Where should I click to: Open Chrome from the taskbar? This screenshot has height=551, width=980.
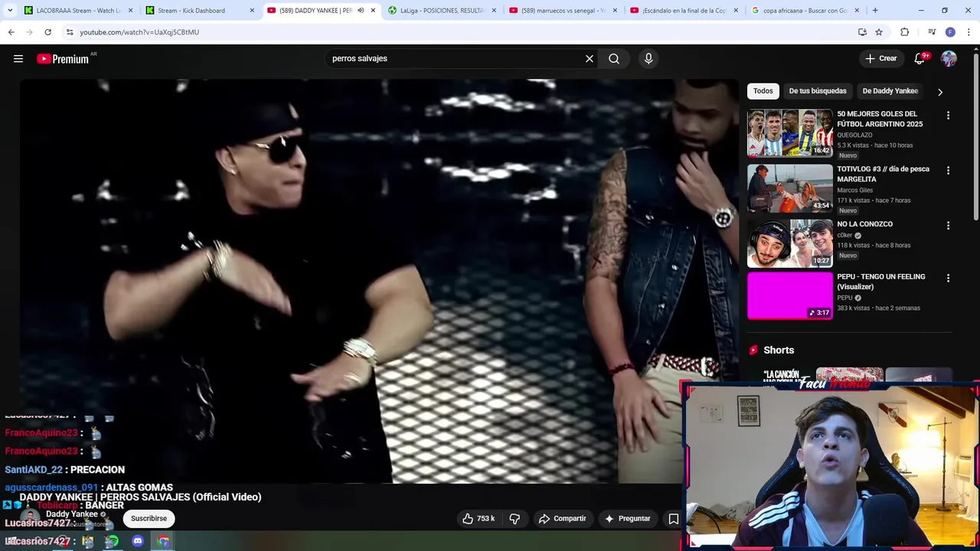tap(164, 542)
